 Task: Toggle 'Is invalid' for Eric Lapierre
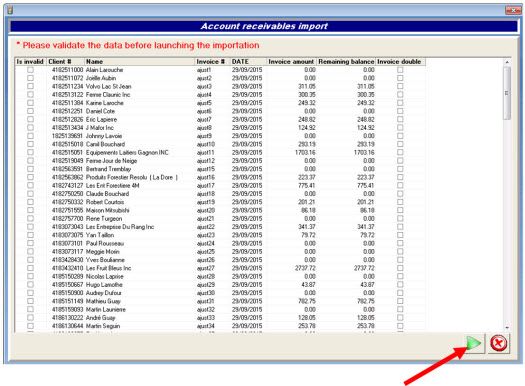click(x=30, y=119)
